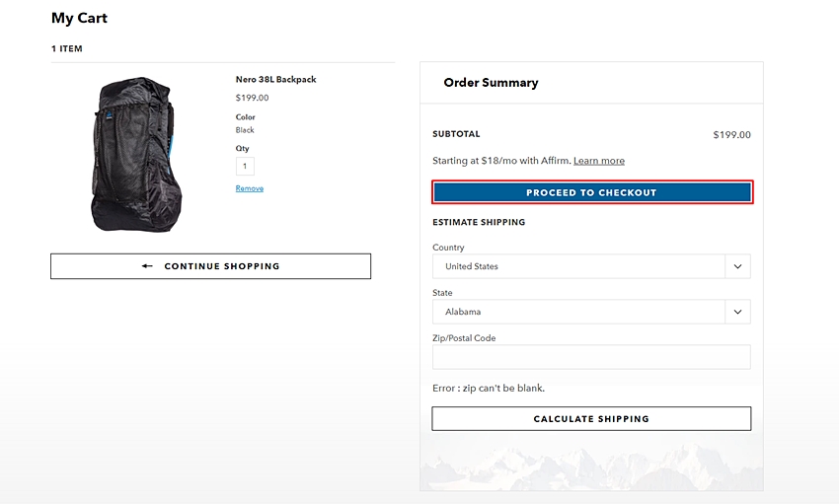Open the Affirm Learn more link
Image resolution: width=839 pixels, height=504 pixels.
tap(599, 161)
